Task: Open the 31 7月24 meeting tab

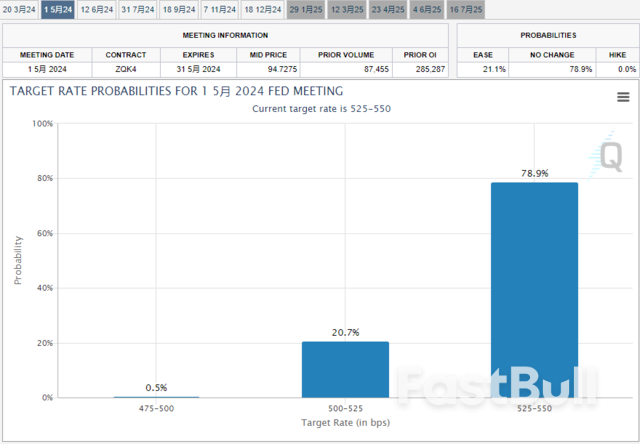Action: tap(138, 9)
